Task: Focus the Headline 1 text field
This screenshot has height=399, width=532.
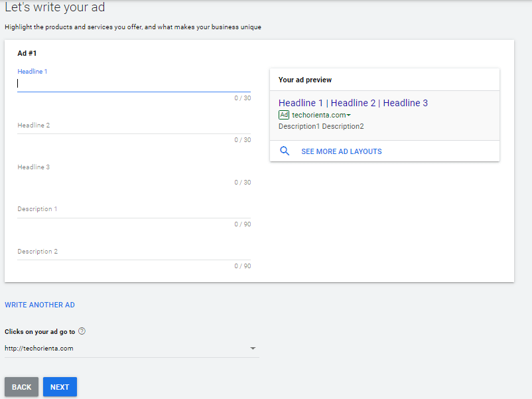Action: click(x=133, y=84)
